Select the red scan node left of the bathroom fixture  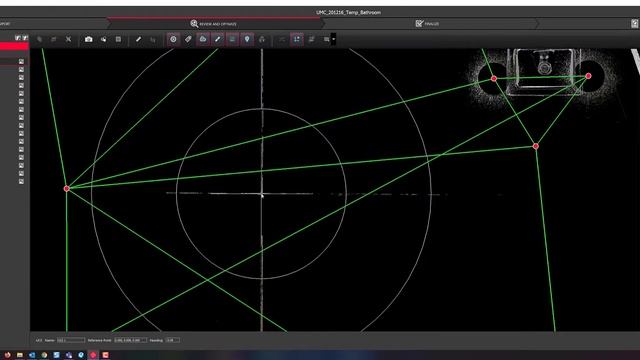[x=494, y=78]
